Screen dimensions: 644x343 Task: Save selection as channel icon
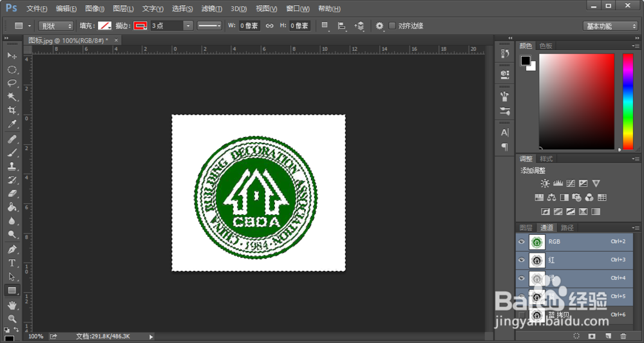coord(592,336)
